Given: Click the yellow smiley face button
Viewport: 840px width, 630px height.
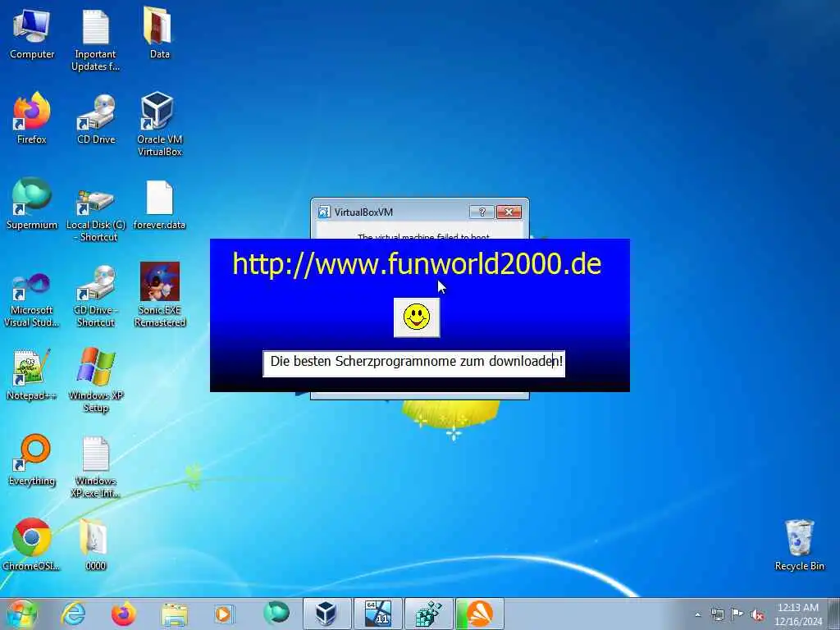Looking at the screenshot, I should [417, 317].
